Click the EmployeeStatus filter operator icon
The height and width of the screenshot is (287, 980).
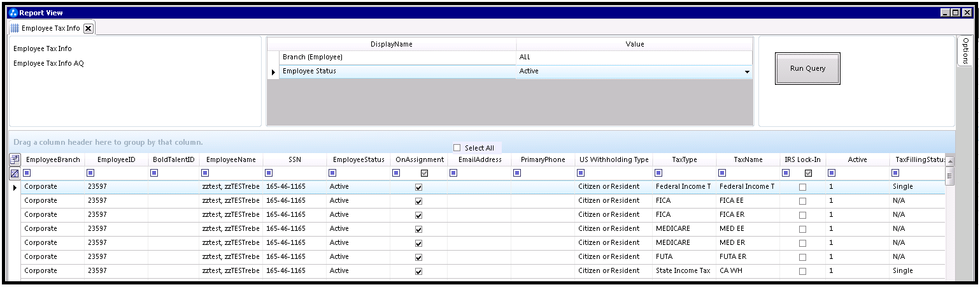(332, 173)
